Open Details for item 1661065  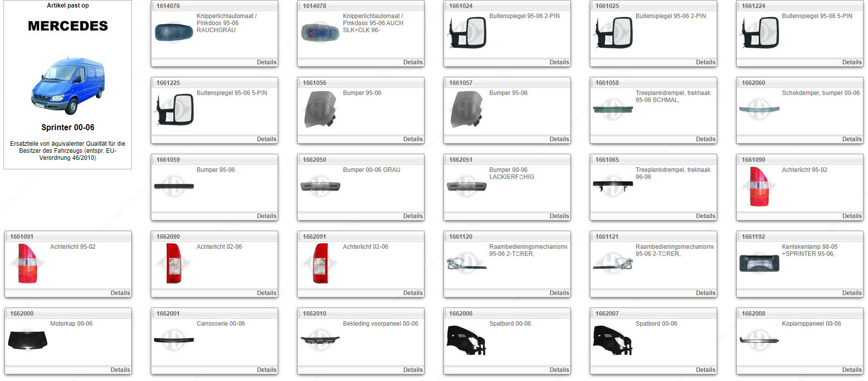pos(706,216)
